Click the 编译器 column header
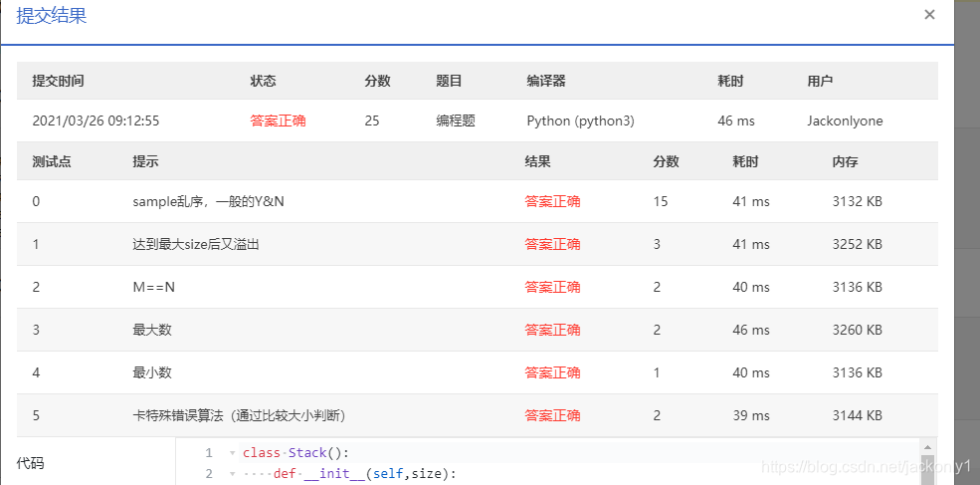980x485 pixels. click(546, 81)
